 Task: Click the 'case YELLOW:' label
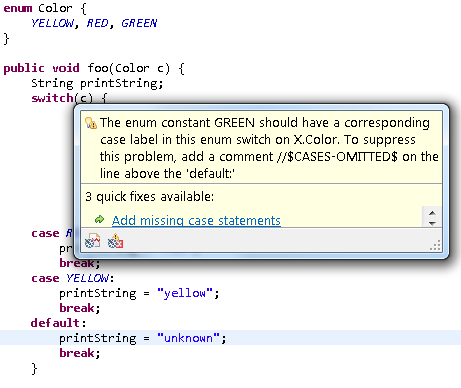pyautogui.click(x=73, y=278)
